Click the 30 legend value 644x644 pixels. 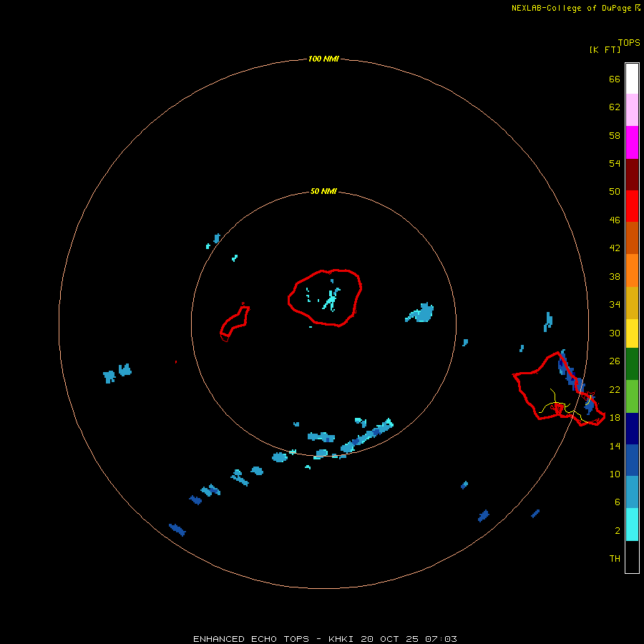point(615,333)
